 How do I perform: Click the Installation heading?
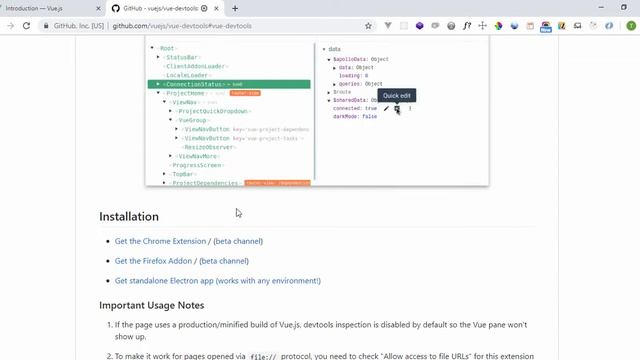(x=129, y=216)
